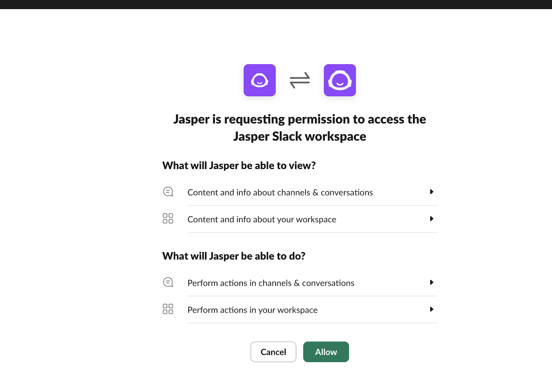
Task: Click the right Jasper workspace logo
Action: [x=340, y=80]
